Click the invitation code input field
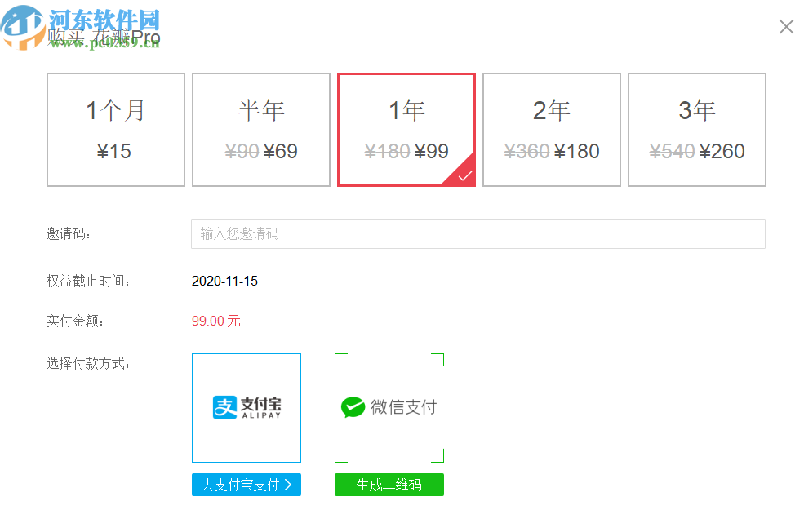 (478, 234)
